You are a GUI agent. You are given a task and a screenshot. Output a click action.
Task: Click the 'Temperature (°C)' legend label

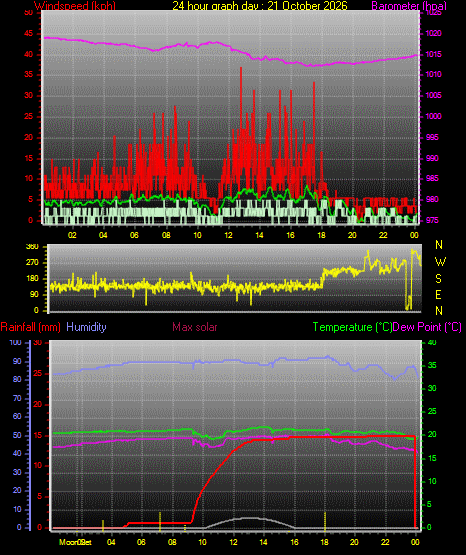(x=352, y=327)
